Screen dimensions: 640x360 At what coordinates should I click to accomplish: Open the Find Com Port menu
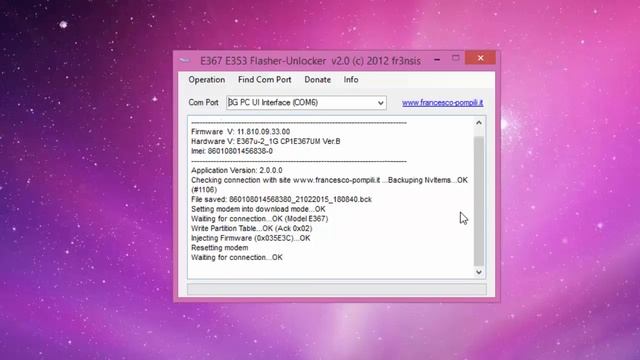pyautogui.click(x=264, y=80)
